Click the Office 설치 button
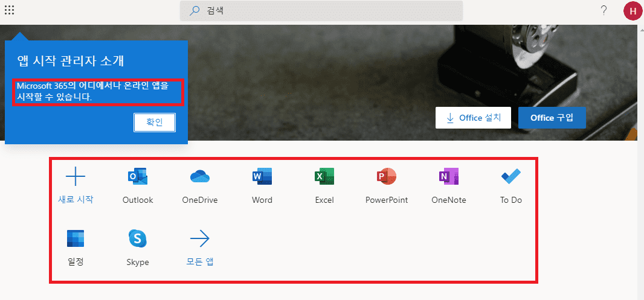The width and height of the screenshot is (644, 300). click(473, 118)
